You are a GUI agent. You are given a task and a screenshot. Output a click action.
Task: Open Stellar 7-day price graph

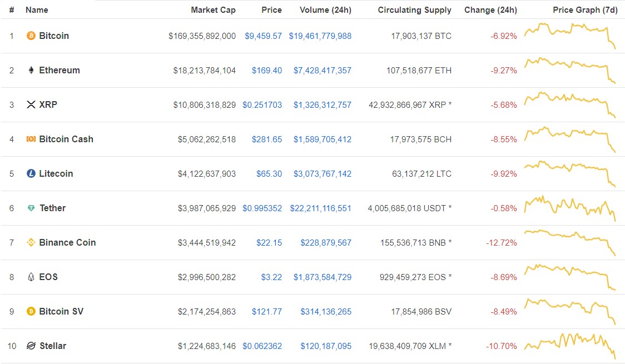570,346
